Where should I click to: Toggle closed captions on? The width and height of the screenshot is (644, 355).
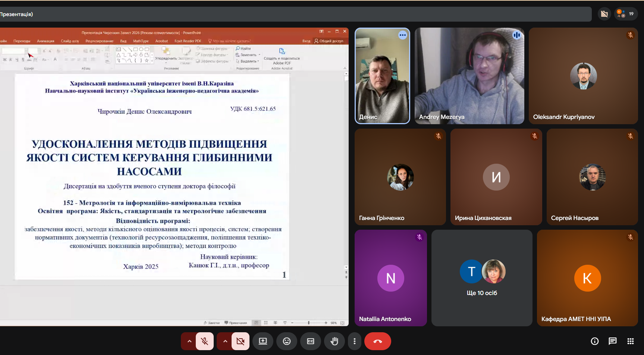pyautogui.click(x=311, y=341)
